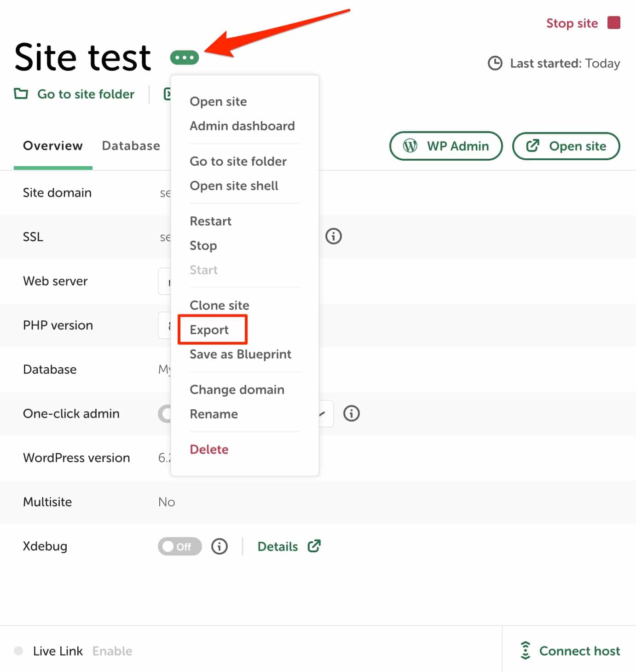Click the Web server row label

pos(55,281)
